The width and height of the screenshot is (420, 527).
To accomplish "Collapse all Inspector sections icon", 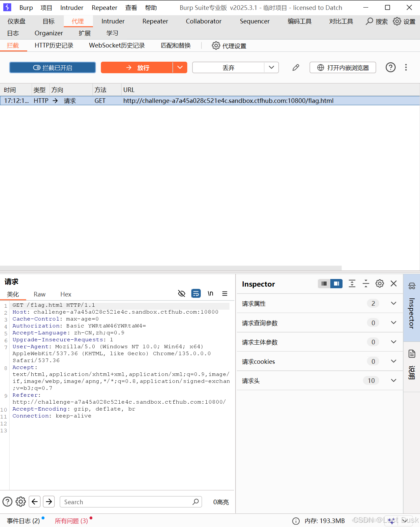I will [366, 284].
